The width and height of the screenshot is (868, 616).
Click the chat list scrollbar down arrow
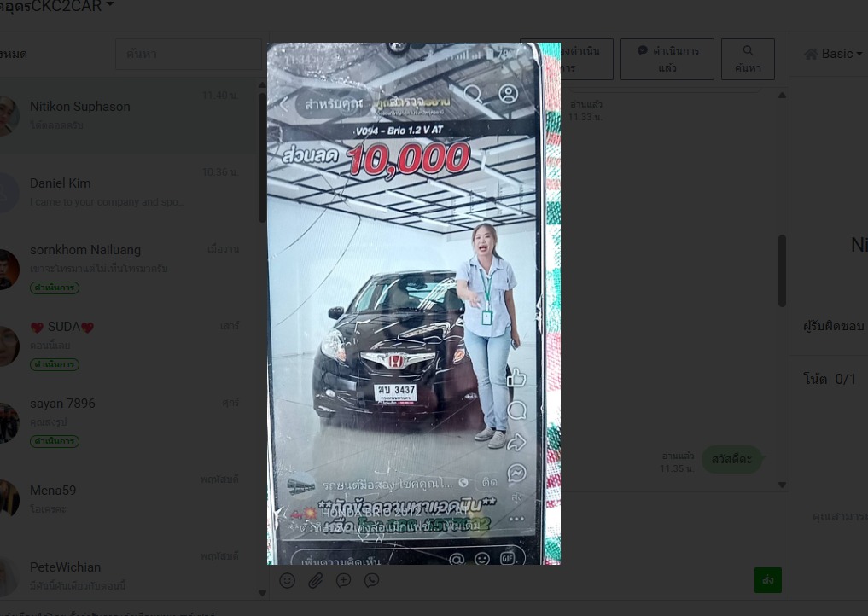point(262,593)
